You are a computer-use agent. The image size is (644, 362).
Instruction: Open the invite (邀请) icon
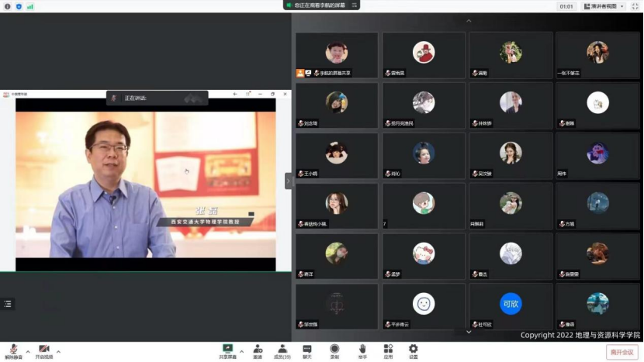(x=258, y=352)
